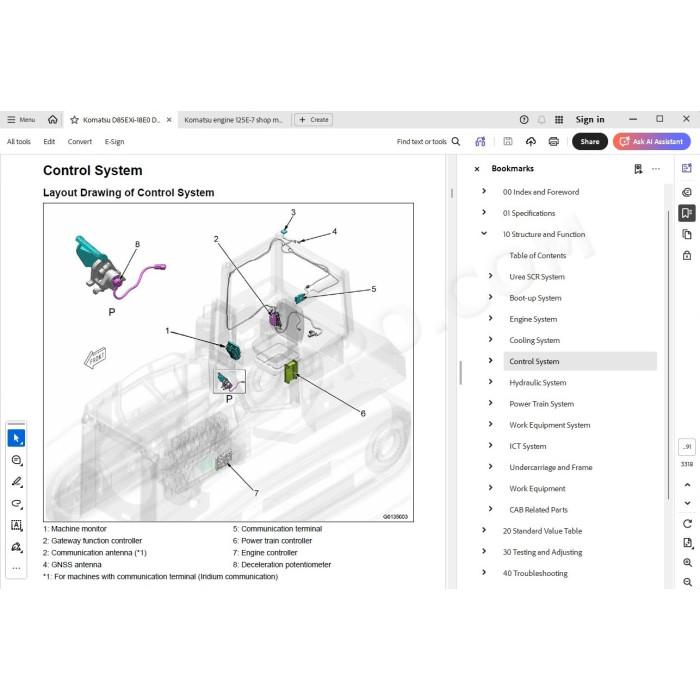Viewport: 700px width, 700px height.
Task: Switch to Komatsu engine 125E-7 shop manual tab
Action: [x=233, y=120]
